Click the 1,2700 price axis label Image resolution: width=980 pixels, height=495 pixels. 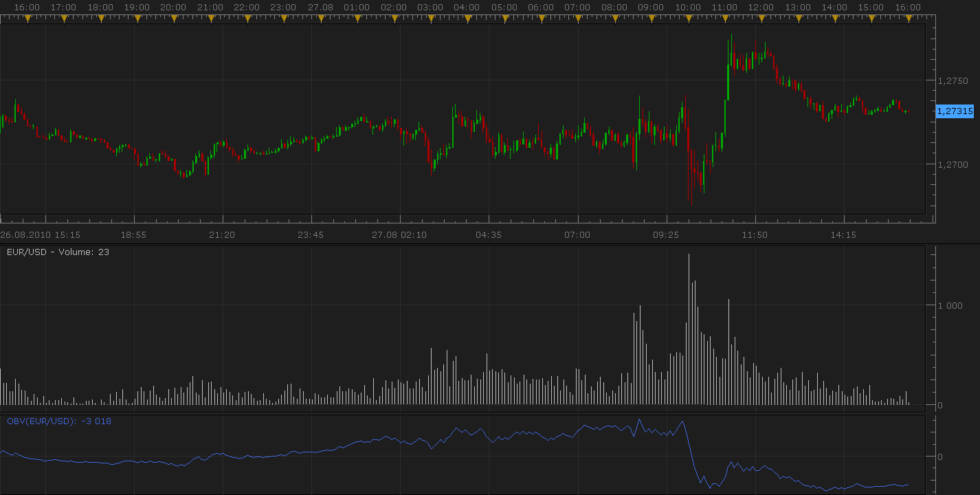tap(955, 164)
